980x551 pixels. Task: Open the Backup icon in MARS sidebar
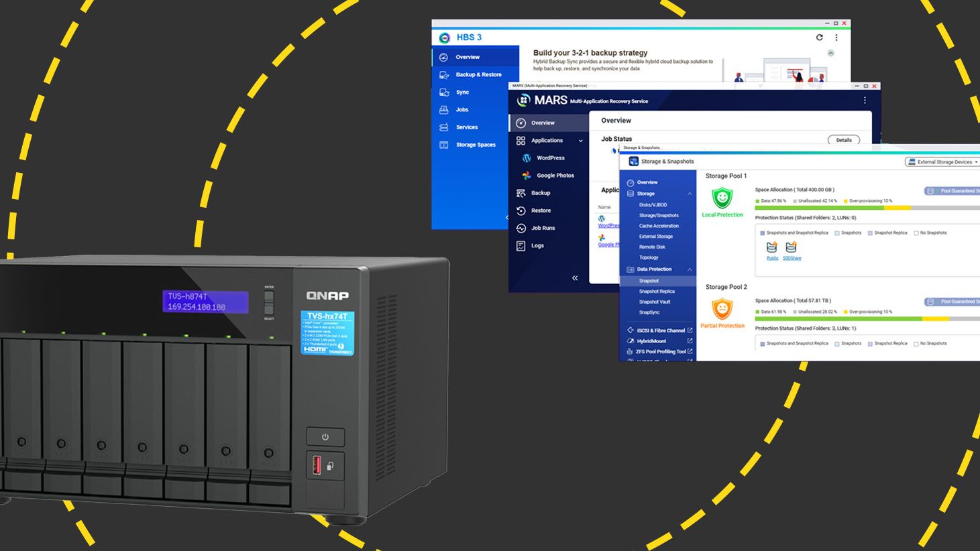tap(521, 193)
